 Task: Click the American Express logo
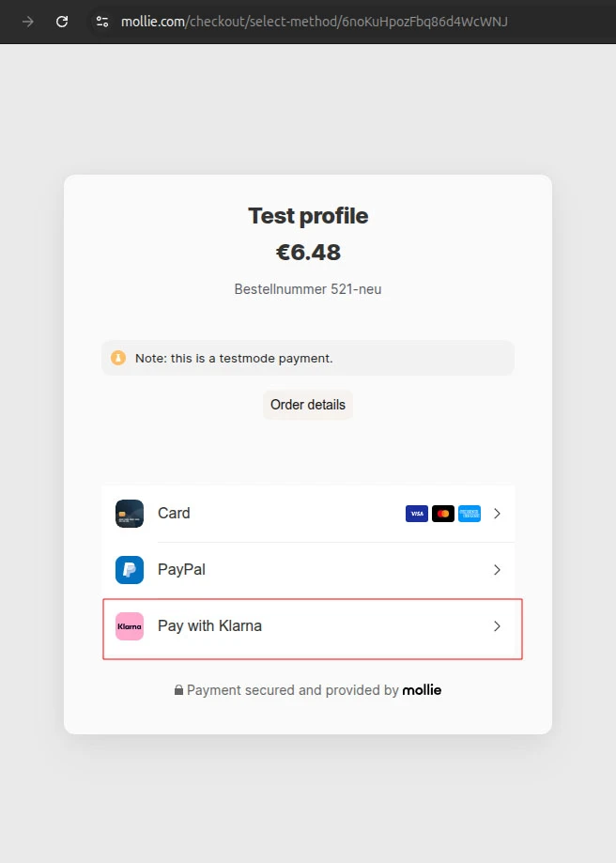(x=470, y=514)
